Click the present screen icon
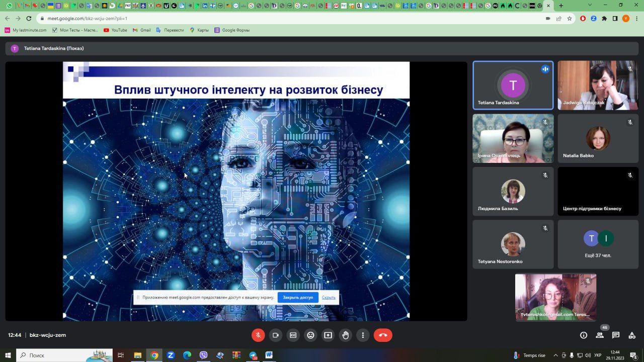The image size is (644, 362). coord(328,335)
